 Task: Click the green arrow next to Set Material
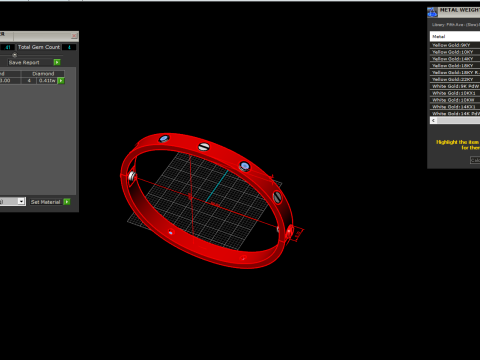point(67,202)
